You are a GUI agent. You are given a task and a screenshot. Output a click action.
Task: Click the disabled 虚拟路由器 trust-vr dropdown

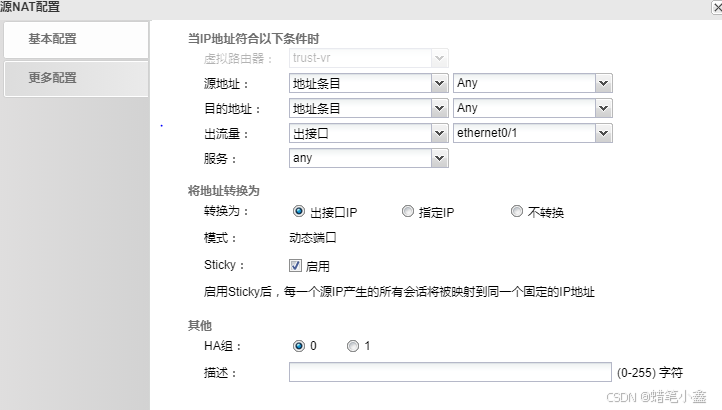(x=367, y=58)
